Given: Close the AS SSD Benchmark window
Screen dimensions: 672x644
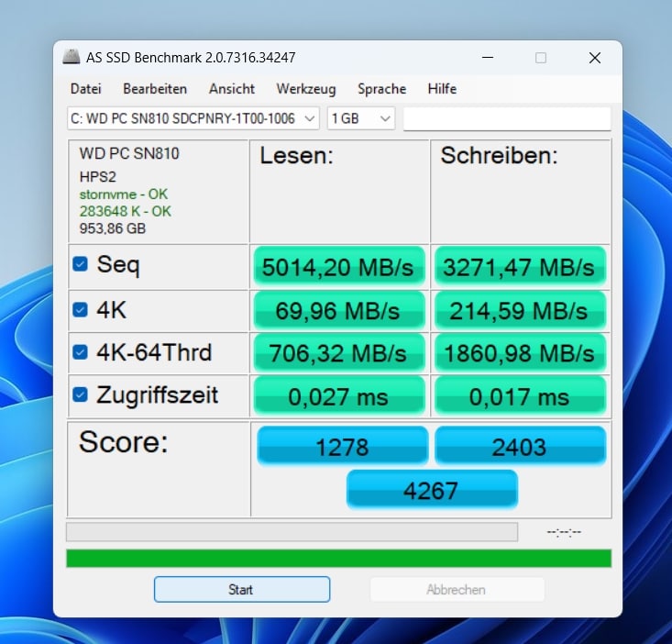Looking at the screenshot, I should pyautogui.click(x=595, y=58).
